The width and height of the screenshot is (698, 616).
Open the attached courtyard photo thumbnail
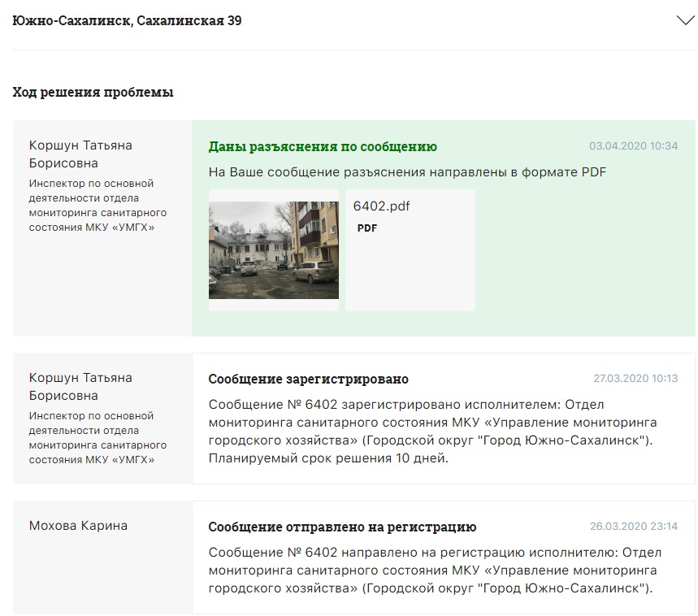coord(274,250)
